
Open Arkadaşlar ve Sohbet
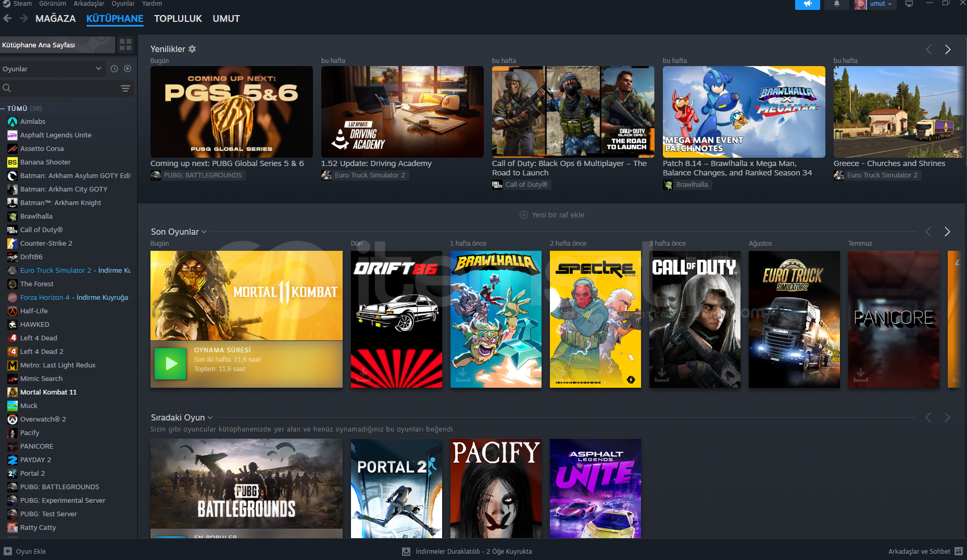925,552
